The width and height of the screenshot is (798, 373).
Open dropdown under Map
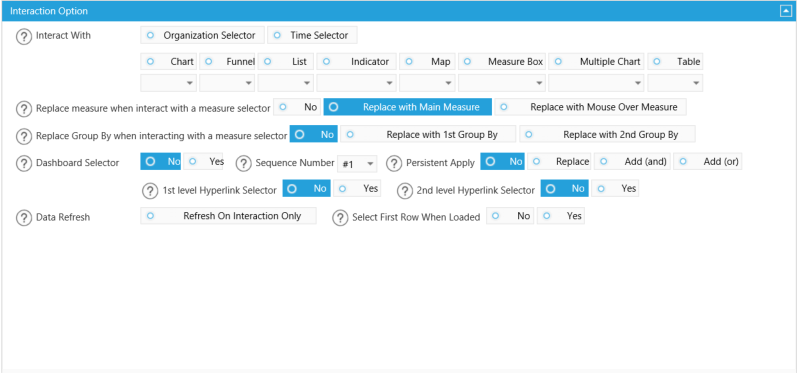427,82
